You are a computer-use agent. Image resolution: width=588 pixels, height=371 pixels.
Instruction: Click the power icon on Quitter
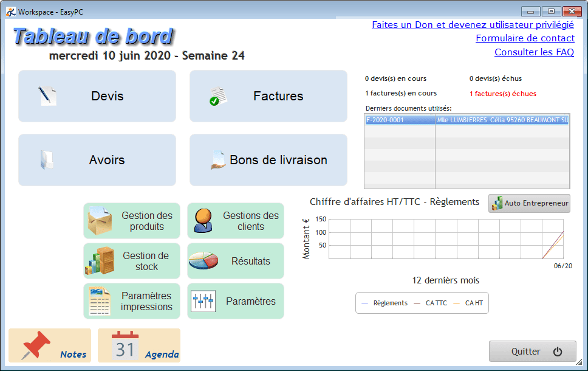(558, 352)
